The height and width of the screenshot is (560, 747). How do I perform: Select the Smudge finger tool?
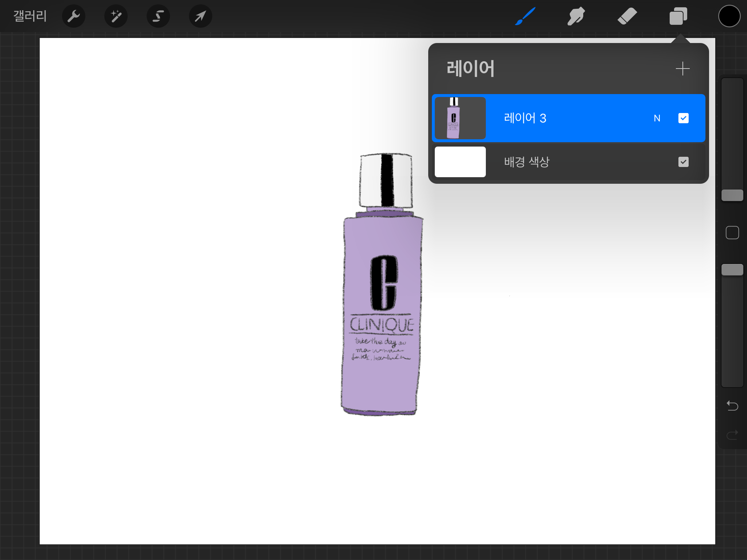[x=576, y=16]
